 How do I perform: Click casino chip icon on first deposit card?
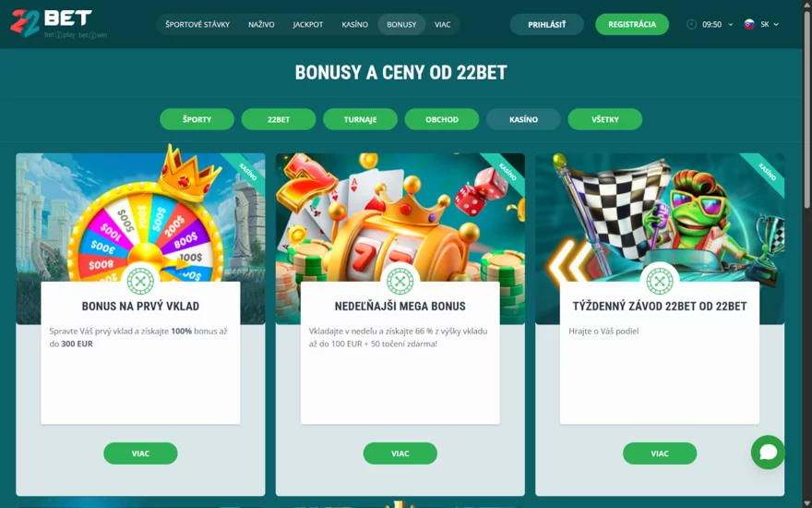(140, 282)
